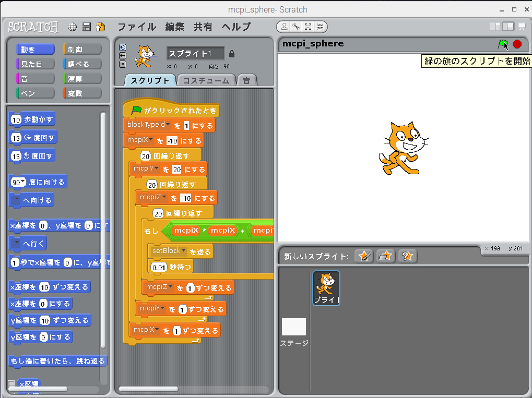Open the へ行く target dropdown
Image resolution: width=532 pixels, height=398 pixels.
(16, 243)
